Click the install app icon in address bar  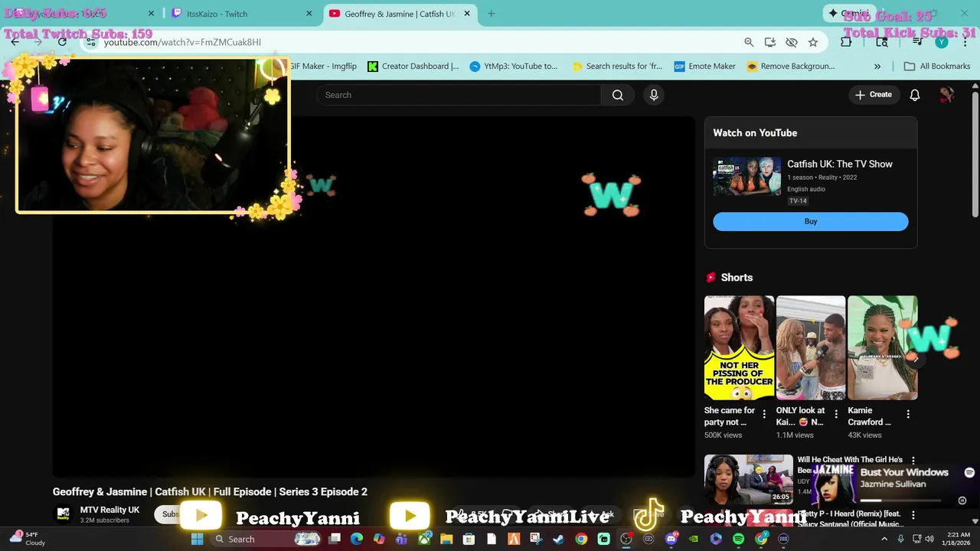coord(770,42)
